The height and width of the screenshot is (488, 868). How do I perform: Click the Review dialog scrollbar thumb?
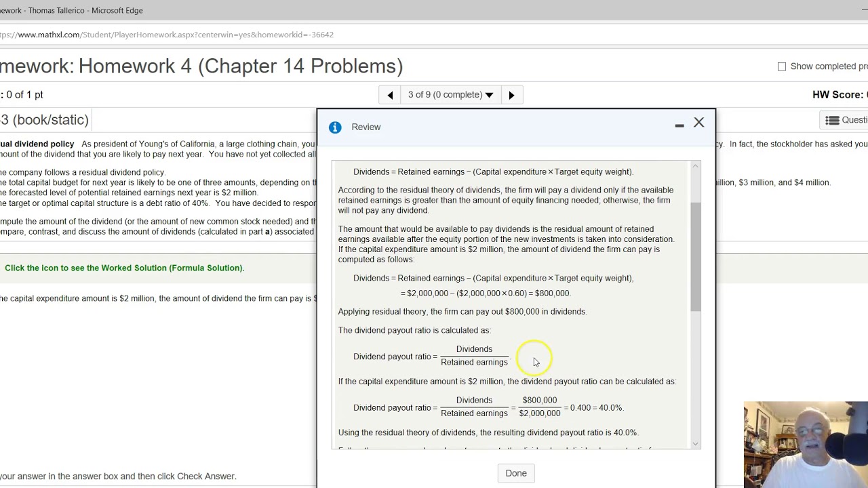[695, 257]
